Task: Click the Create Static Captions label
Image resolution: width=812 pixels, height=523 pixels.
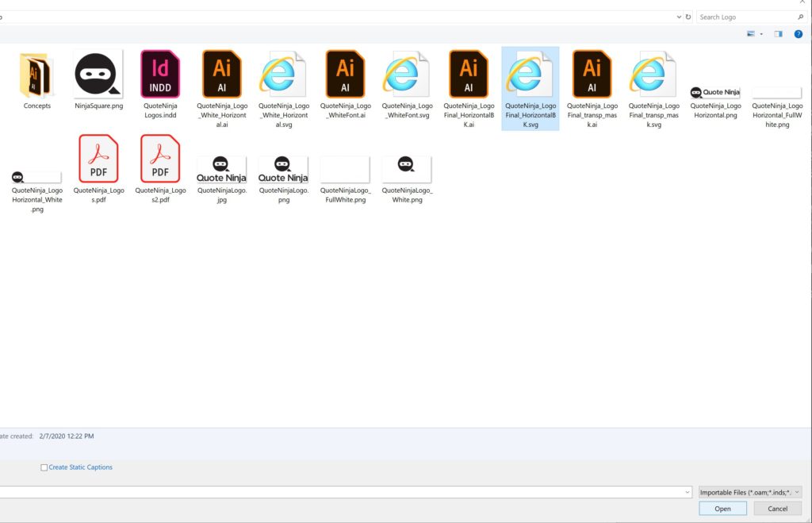Action: coord(80,467)
